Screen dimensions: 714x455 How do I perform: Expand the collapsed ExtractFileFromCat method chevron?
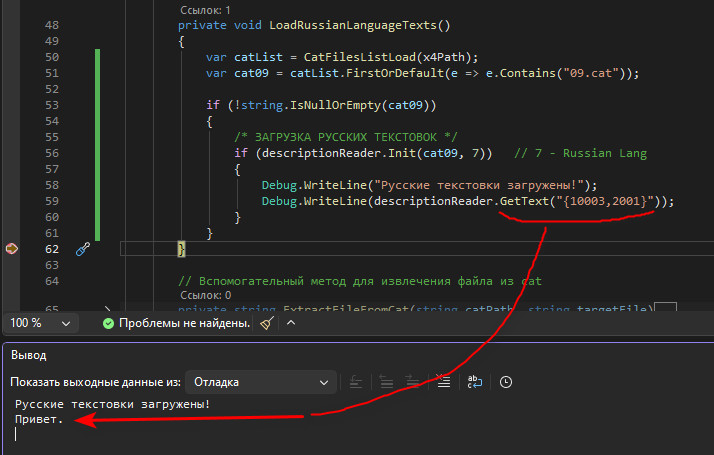tap(107, 308)
